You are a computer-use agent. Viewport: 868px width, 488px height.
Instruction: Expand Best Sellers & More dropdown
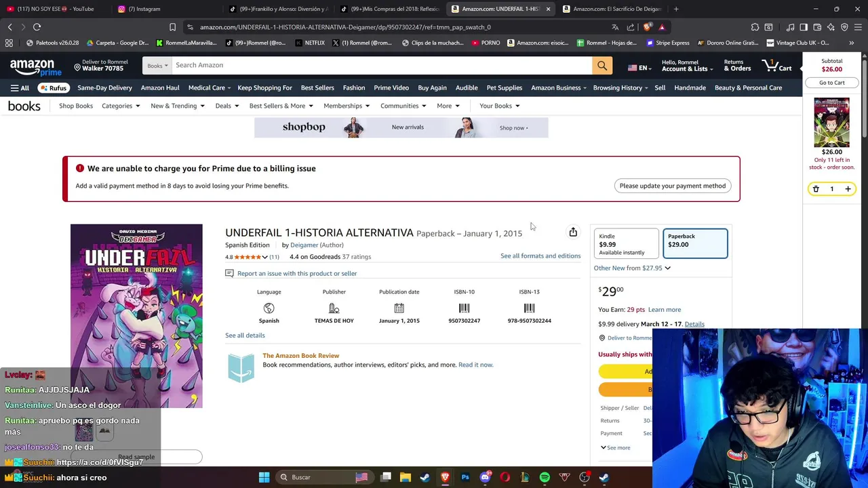point(281,106)
